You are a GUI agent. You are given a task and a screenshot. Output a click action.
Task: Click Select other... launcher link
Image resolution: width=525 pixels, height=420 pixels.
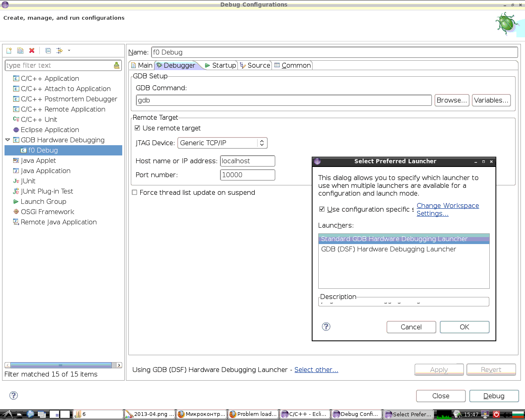(316, 370)
